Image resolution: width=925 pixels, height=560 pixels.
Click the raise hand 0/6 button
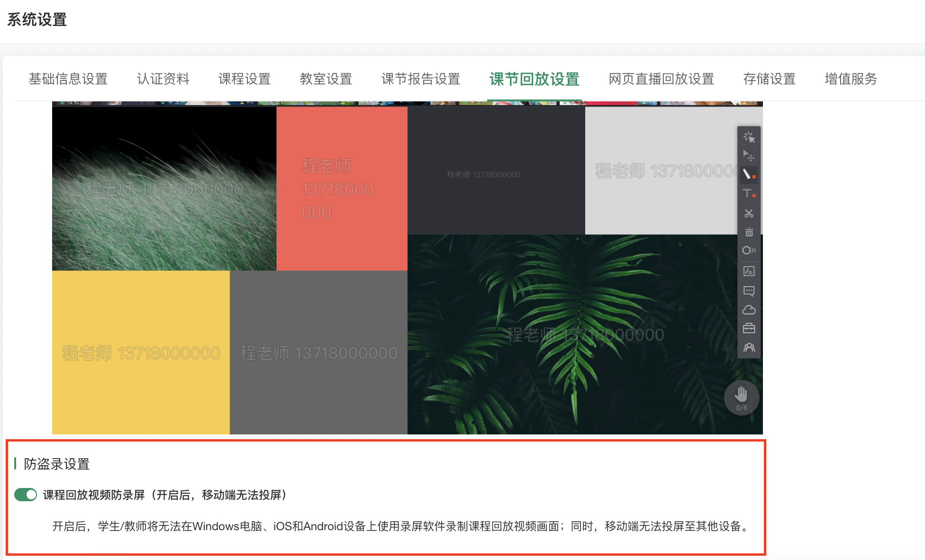(742, 398)
